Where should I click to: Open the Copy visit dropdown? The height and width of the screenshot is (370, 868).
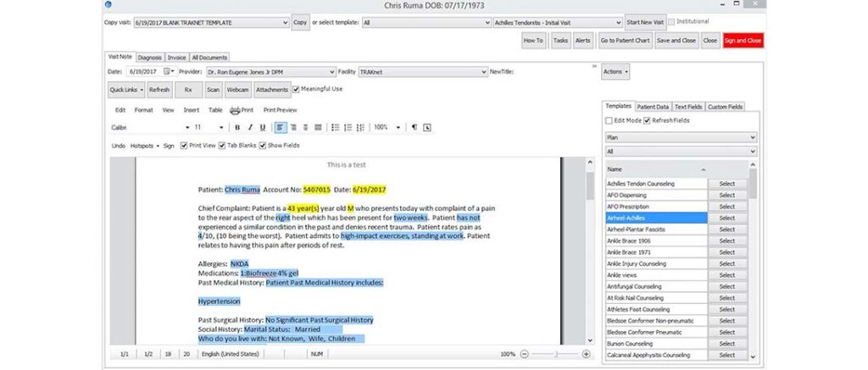(211, 23)
